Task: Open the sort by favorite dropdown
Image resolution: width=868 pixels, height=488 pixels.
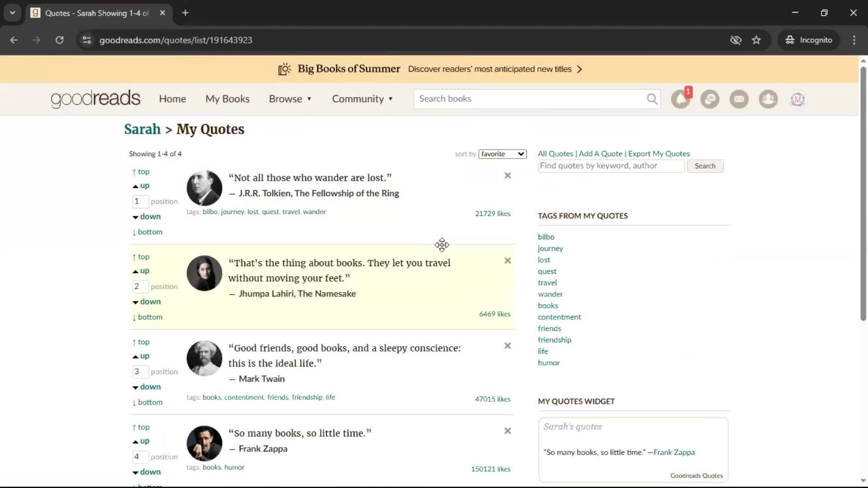Action: (502, 154)
